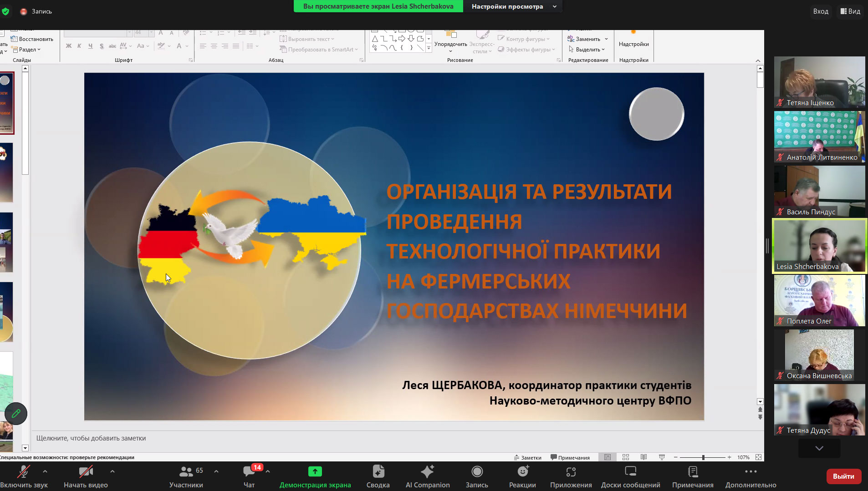Toggle strikethrough (abc) formatting
The height and width of the screenshot is (491, 868).
coord(112,46)
